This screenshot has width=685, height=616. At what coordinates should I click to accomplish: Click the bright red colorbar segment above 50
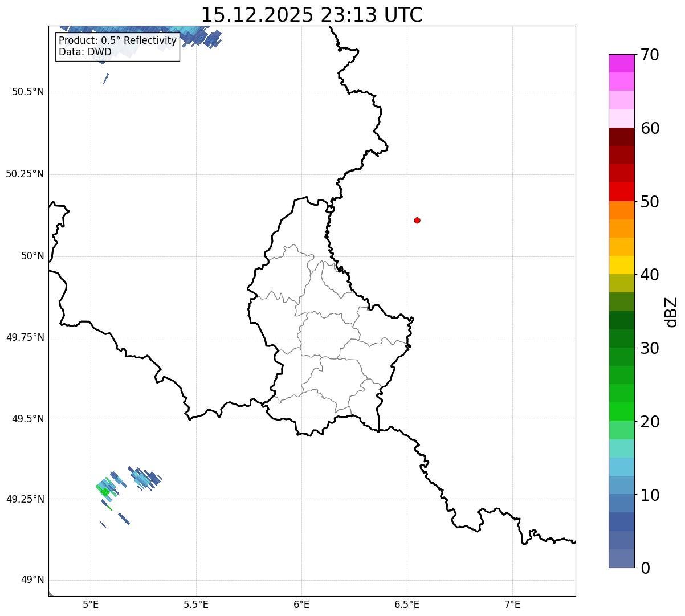[621, 191]
